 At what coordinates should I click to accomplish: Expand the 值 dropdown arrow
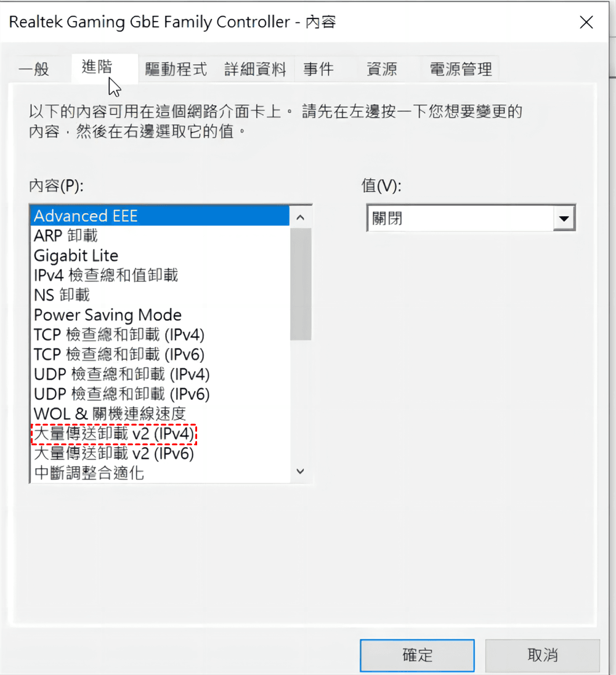point(564,218)
